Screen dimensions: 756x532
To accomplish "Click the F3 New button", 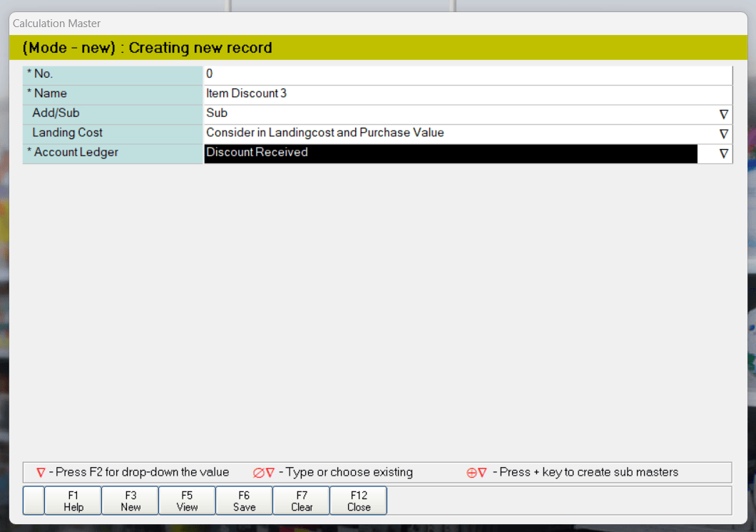I will [x=131, y=501].
